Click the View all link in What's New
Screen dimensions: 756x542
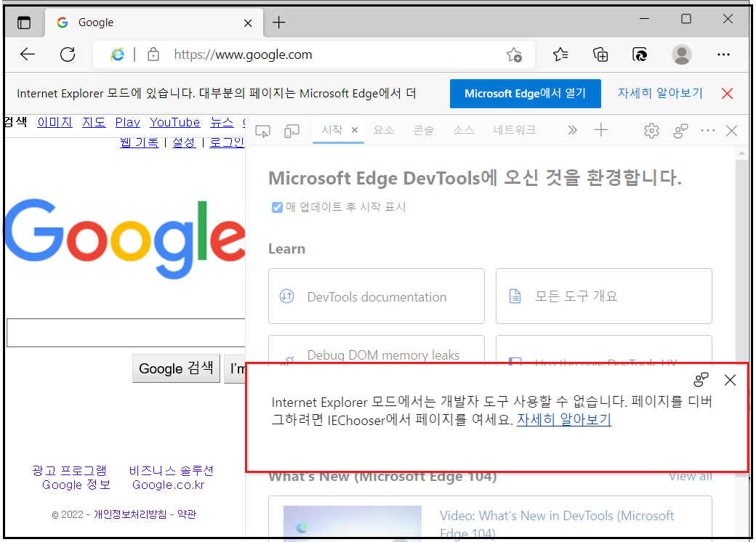(x=691, y=477)
